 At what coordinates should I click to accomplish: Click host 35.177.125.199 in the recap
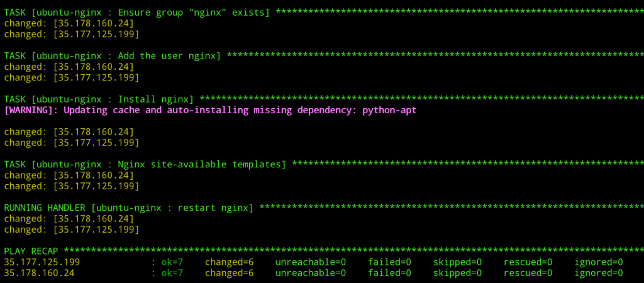tap(42, 262)
